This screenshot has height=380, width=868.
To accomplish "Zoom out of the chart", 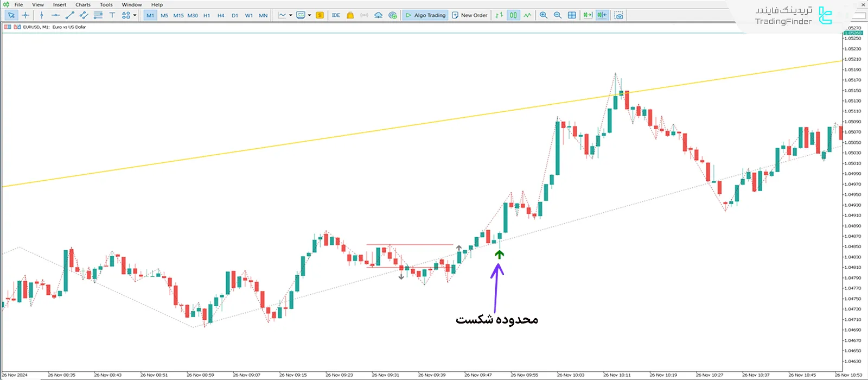I will click(558, 15).
